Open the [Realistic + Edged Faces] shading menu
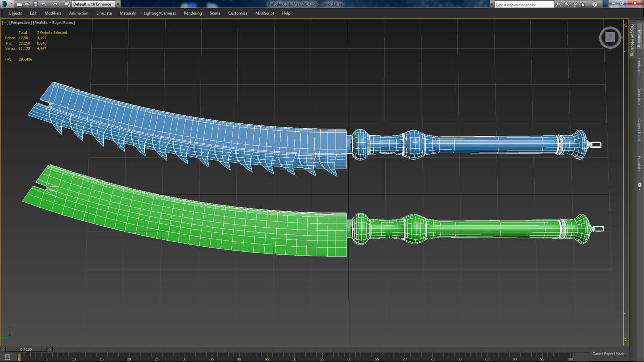This screenshot has height=362, width=644. pos(54,23)
